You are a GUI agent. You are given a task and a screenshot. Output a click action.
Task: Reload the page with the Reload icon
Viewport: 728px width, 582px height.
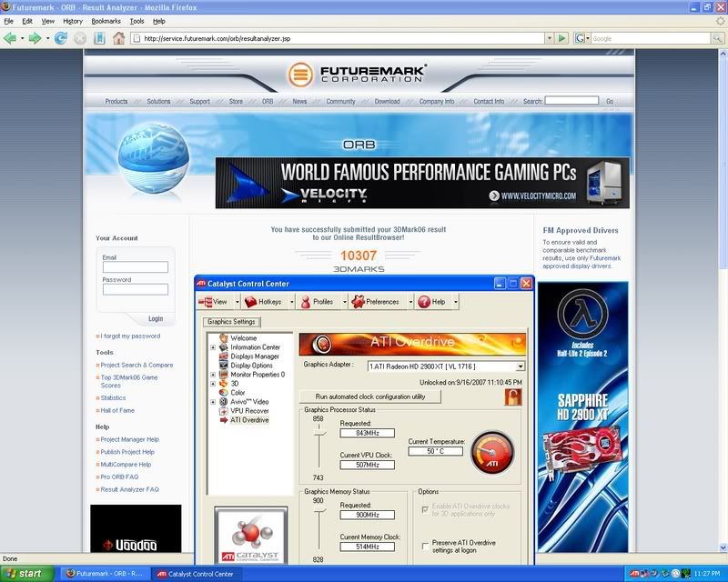(x=60, y=38)
